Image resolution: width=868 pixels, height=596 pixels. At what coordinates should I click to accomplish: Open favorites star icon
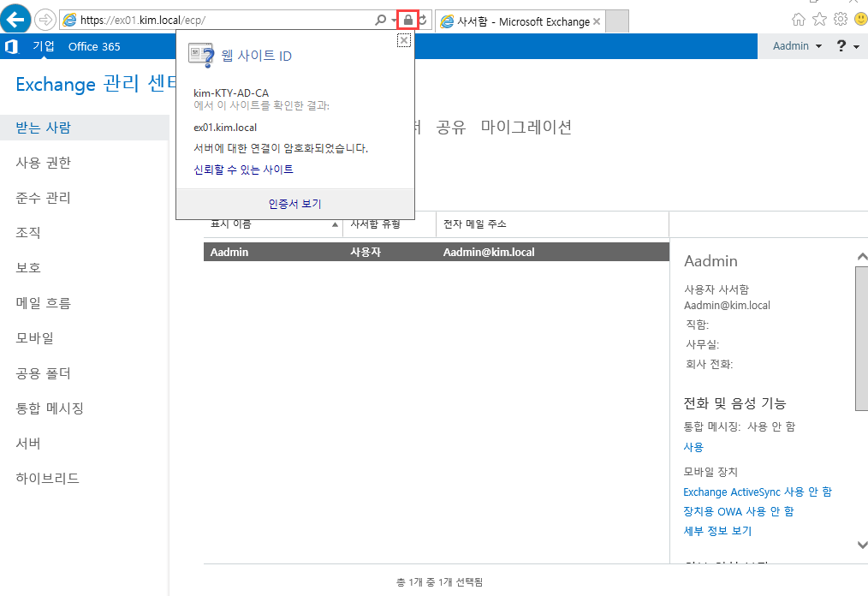pos(819,20)
